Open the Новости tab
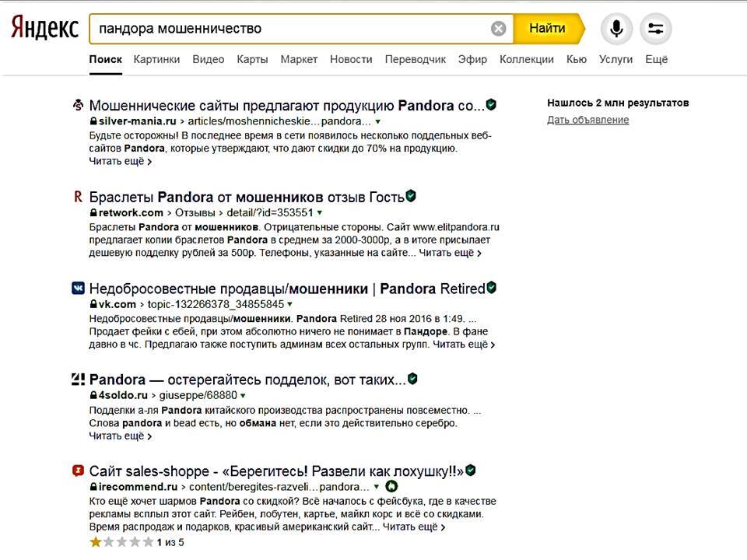 coord(351,59)
